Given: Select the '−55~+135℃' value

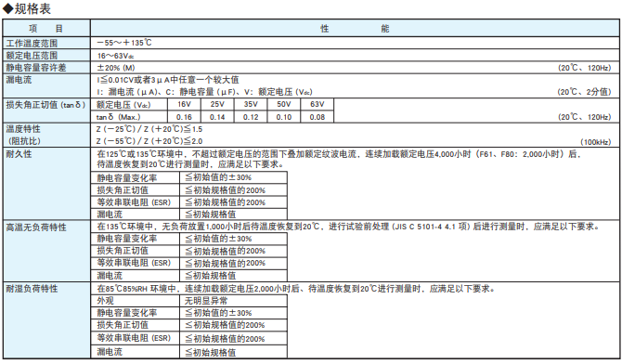Looking at the screenshot, I should 124,43.
